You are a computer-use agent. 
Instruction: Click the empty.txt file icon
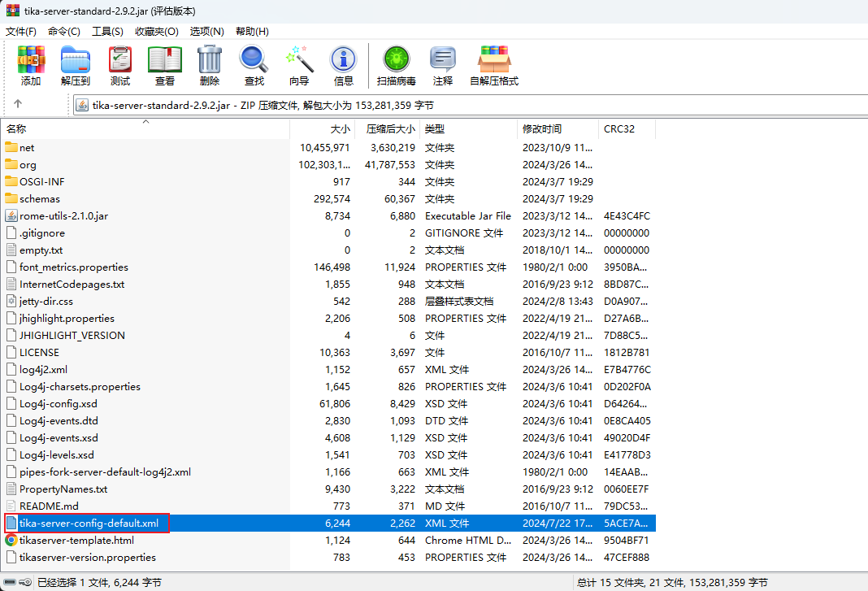click(11, 250)
